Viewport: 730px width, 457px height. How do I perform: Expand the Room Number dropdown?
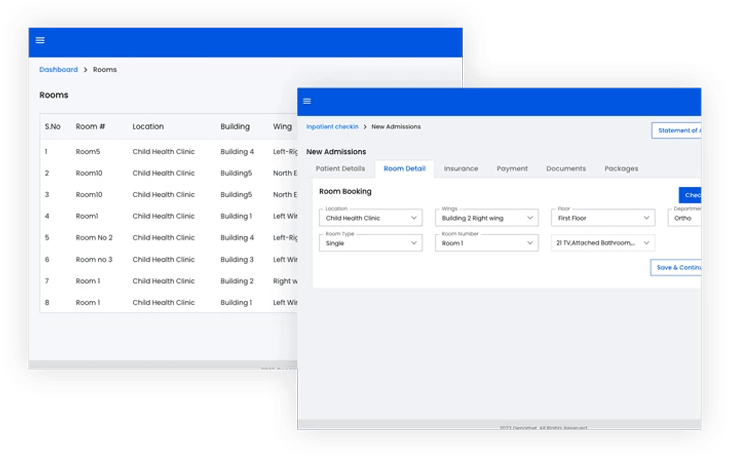point(486,243)
